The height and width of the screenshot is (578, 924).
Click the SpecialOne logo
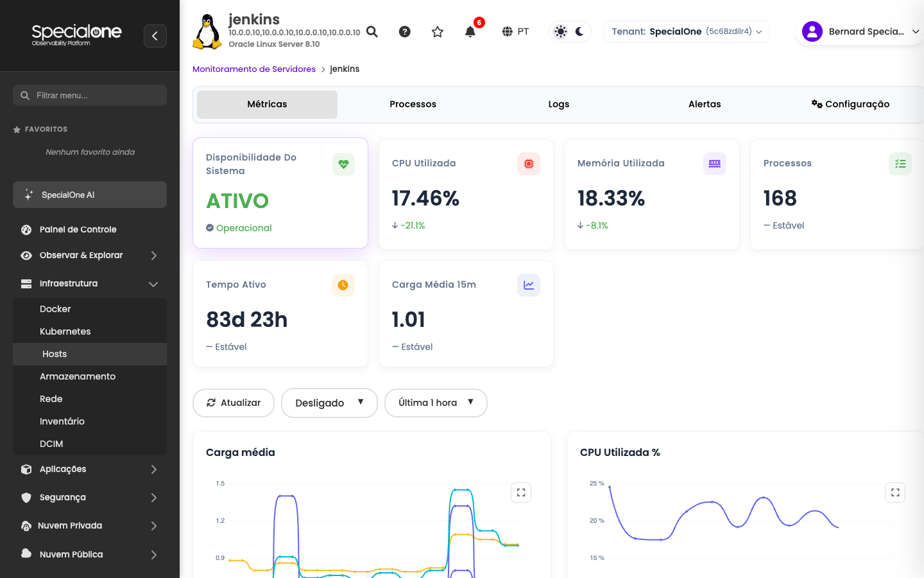click(x=76, y=35)
